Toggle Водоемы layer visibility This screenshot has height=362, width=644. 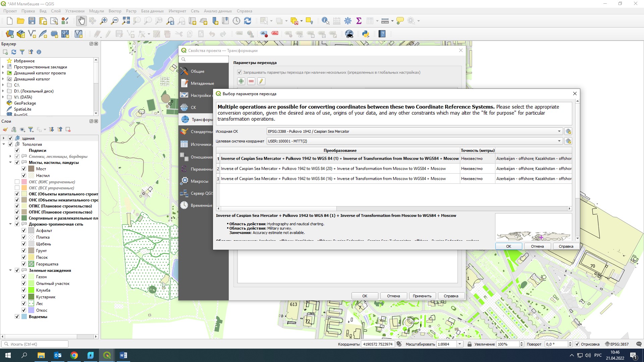pos(17,316)
